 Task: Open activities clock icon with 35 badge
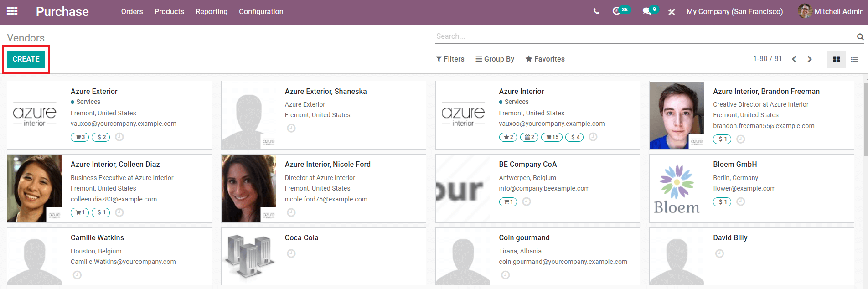pos(621,10)
